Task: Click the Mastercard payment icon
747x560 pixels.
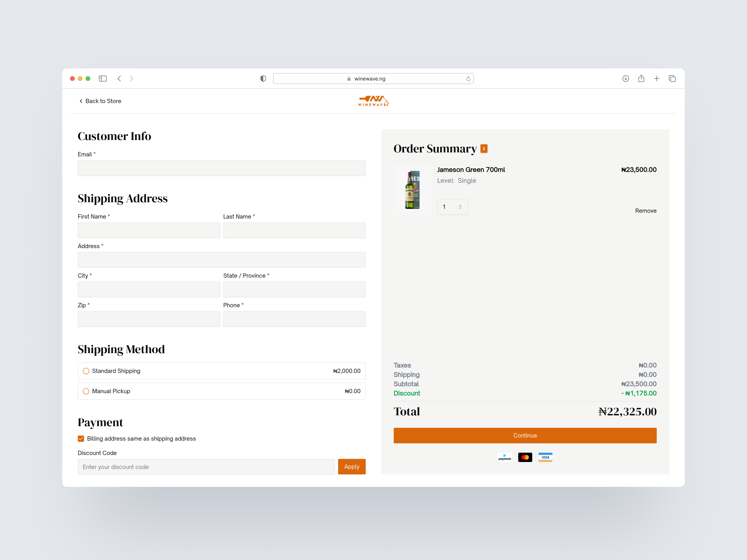Action: coord(525,457)
